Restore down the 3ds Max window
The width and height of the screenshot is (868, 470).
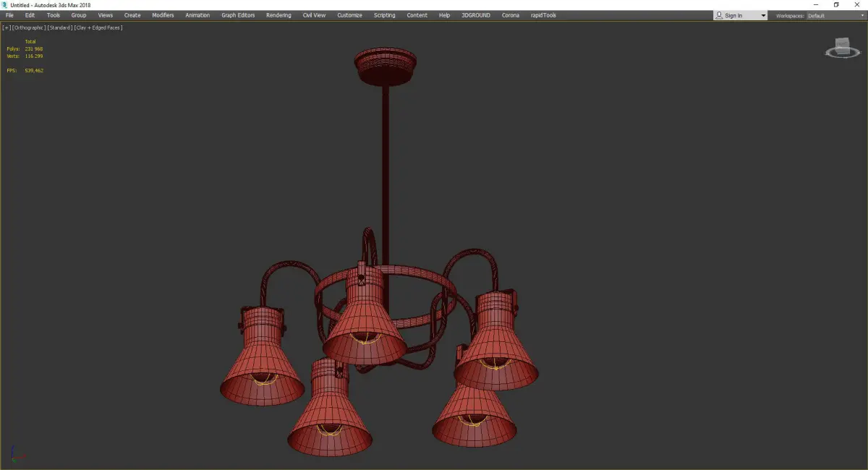click(x=836, y=4)
